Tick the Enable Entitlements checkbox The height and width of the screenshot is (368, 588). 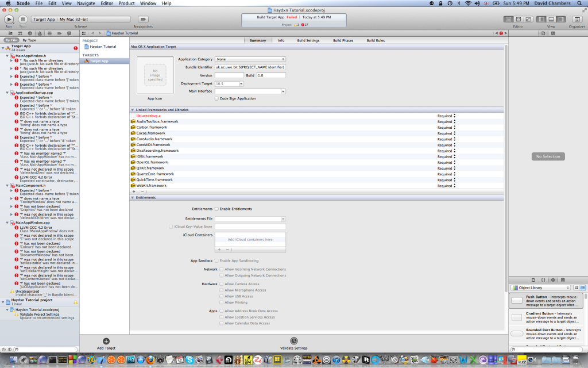tap(216, 209)
